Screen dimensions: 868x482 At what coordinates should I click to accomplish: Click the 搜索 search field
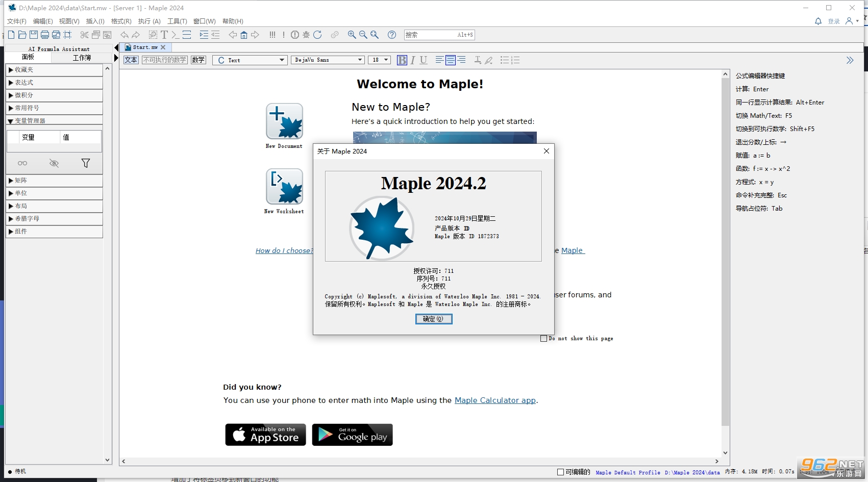[x=439, y=35]
